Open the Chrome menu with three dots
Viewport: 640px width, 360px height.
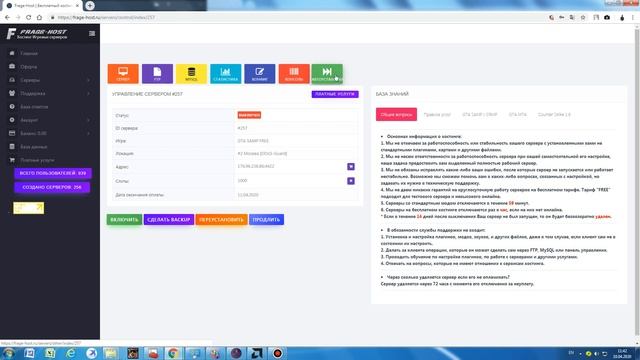pyautogui.click(x=633, y=18)
